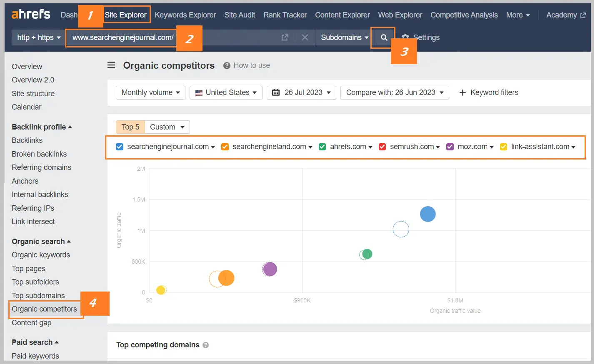The image size is (595, 364).
Task: Click the yellow link-assistant chart bubble
Action: (161, 290)
